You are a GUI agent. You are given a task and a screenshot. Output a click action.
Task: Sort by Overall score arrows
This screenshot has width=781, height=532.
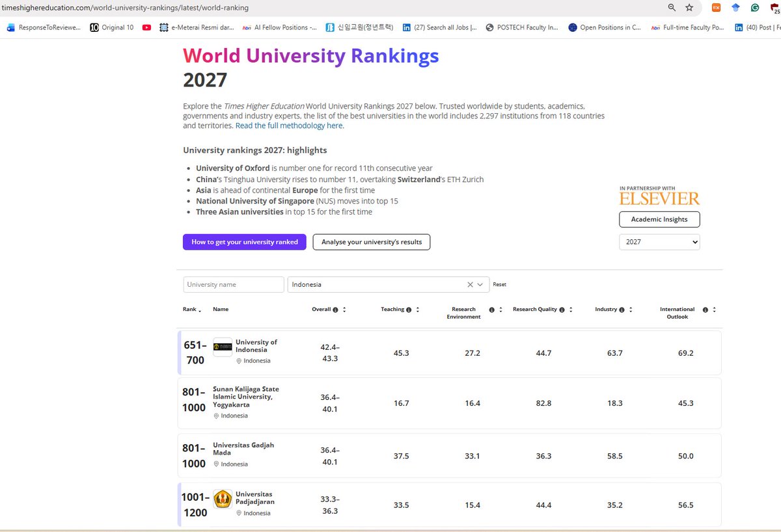click(x=344, y=310)
